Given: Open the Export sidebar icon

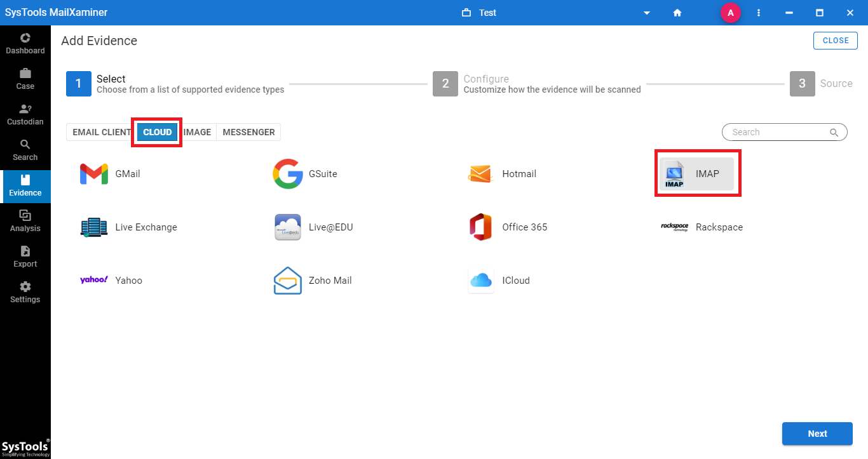Looking at the screenshot, I should pyautogui.click(x=25, y=251).
